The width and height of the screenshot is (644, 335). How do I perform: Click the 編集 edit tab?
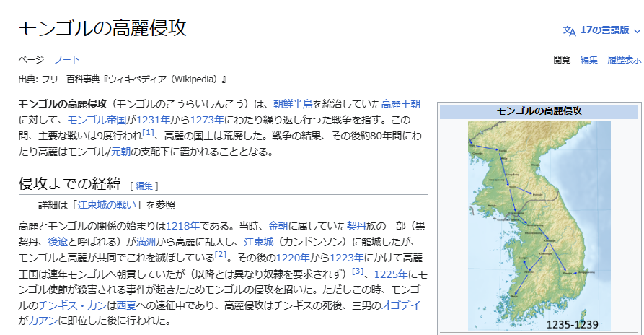tap(589, 59)
